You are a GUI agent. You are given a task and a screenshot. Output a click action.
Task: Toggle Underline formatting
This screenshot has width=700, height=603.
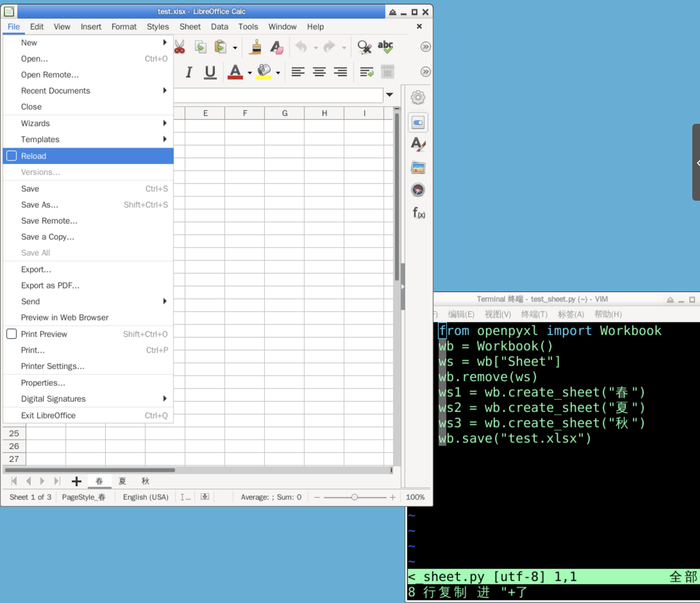(x=210, y=72)
